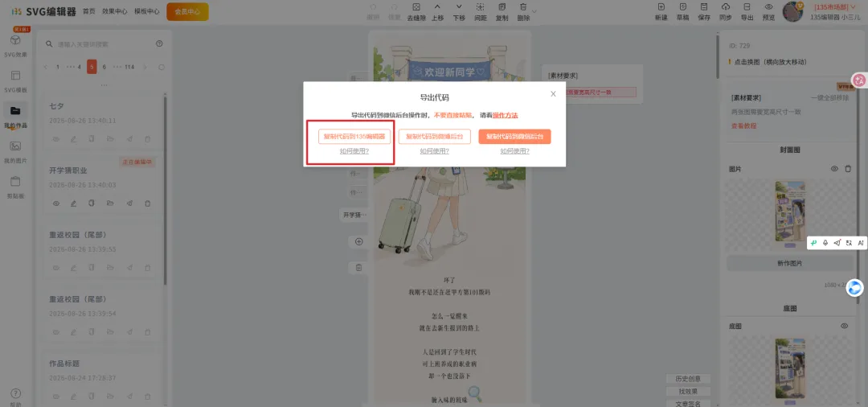The image size is (868, 407).
Task: Click the 新作图片 button
Action: coord(789,264)
